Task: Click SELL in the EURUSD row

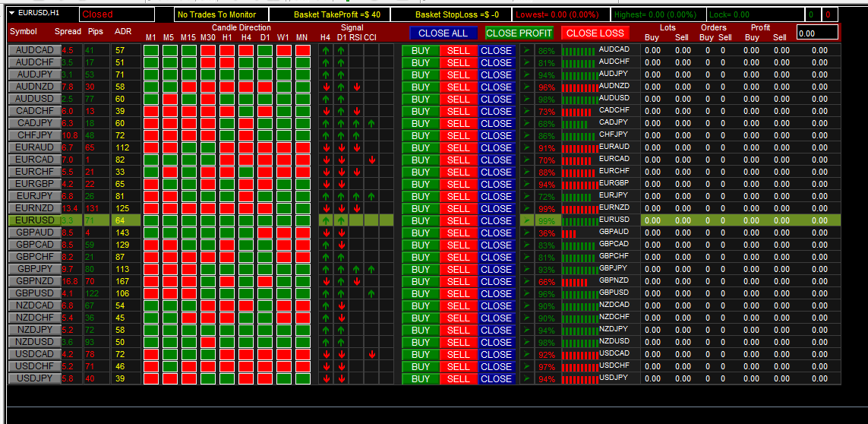Action: click(459, 220)
